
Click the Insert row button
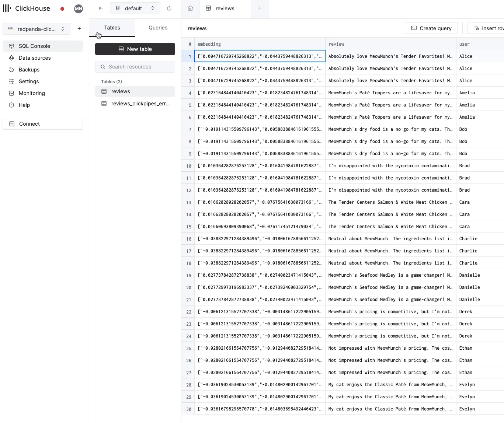click(486, 28)
